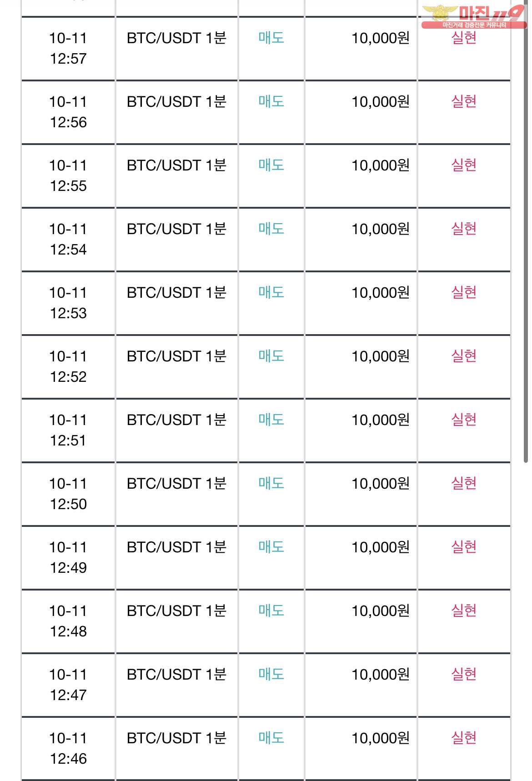Click 실현 status in the 12:49 row
This screenshot has height=781, width=532.
[x=464, y=547]
